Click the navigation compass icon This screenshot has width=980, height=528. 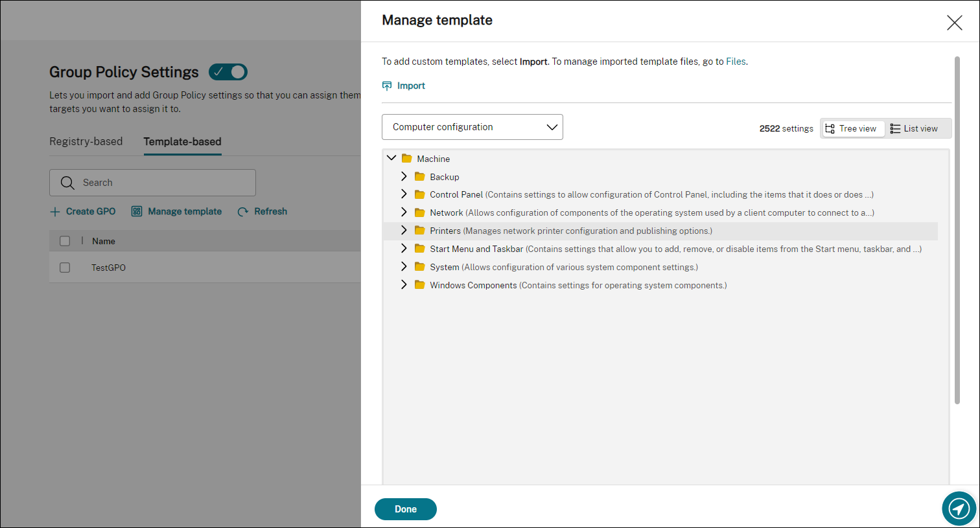pyautogui.click(x=959, y=509)
